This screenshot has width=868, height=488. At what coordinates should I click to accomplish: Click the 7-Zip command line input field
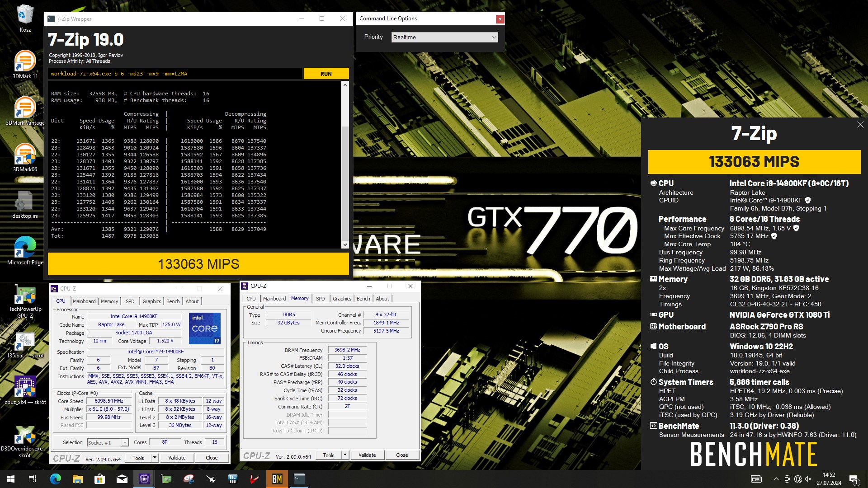click(175, 74)
